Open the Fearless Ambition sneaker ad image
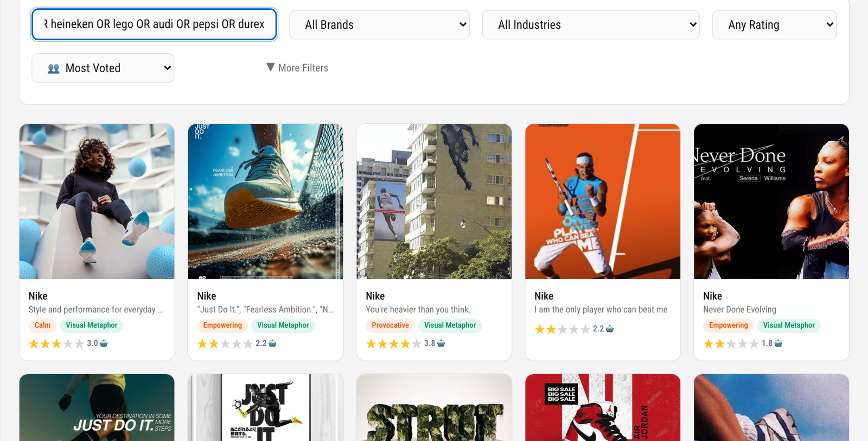 tap(265, 201)
